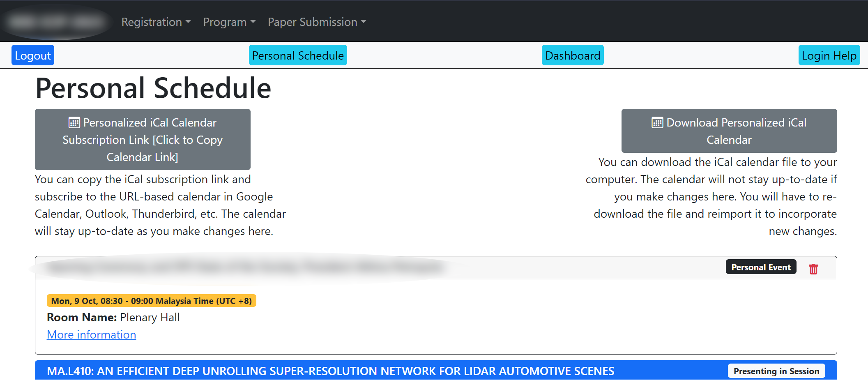Screen dimensions: 868x380
Task: Click the Login Help button
Action: (829, 55)
